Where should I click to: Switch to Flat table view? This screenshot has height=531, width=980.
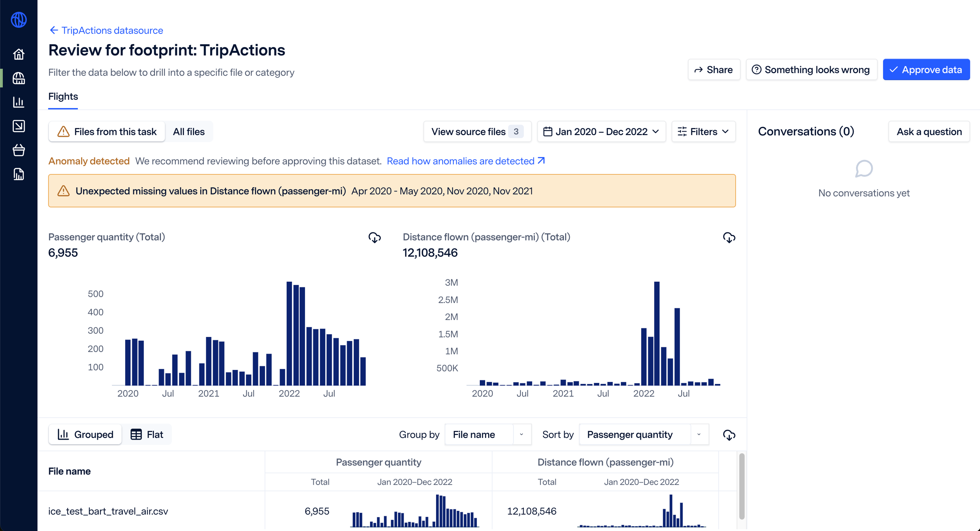click(x=147, y=434)
